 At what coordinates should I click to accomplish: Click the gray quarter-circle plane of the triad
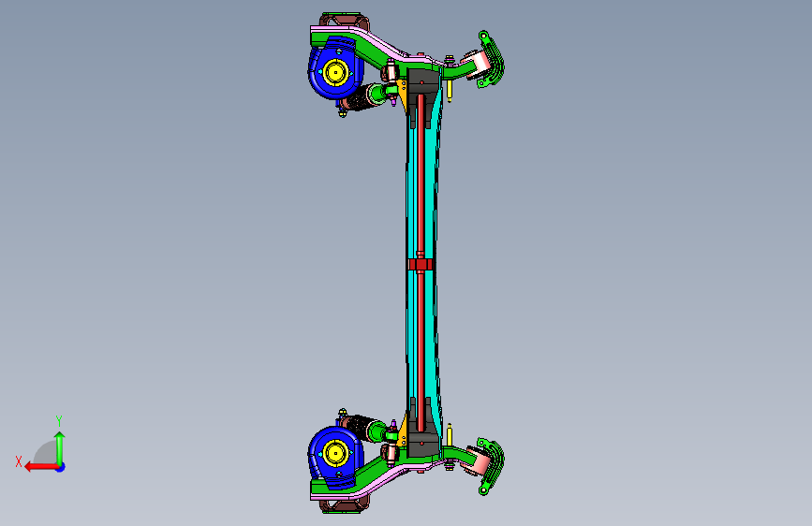coord(46,454)
